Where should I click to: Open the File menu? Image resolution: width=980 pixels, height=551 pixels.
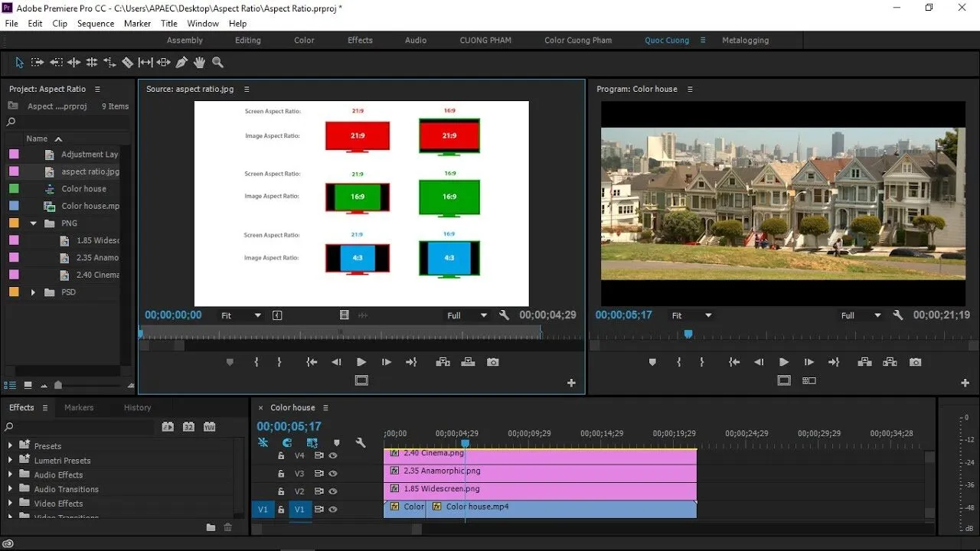11,24
